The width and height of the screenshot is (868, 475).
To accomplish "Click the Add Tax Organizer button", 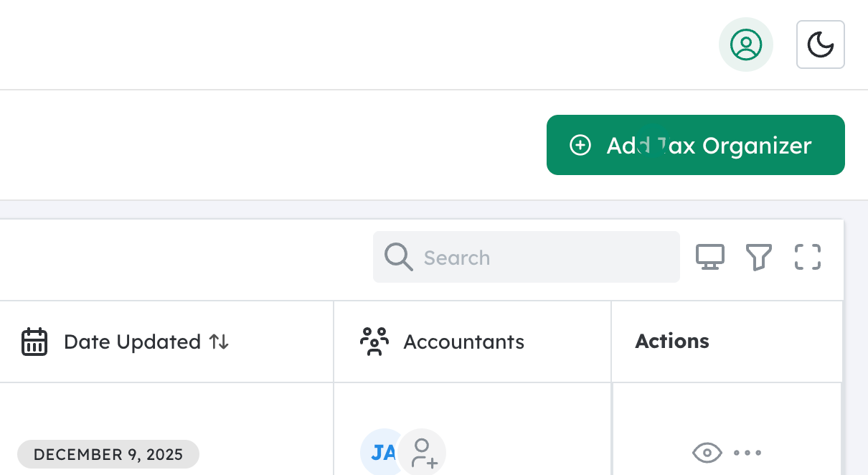I will (695, 145).
